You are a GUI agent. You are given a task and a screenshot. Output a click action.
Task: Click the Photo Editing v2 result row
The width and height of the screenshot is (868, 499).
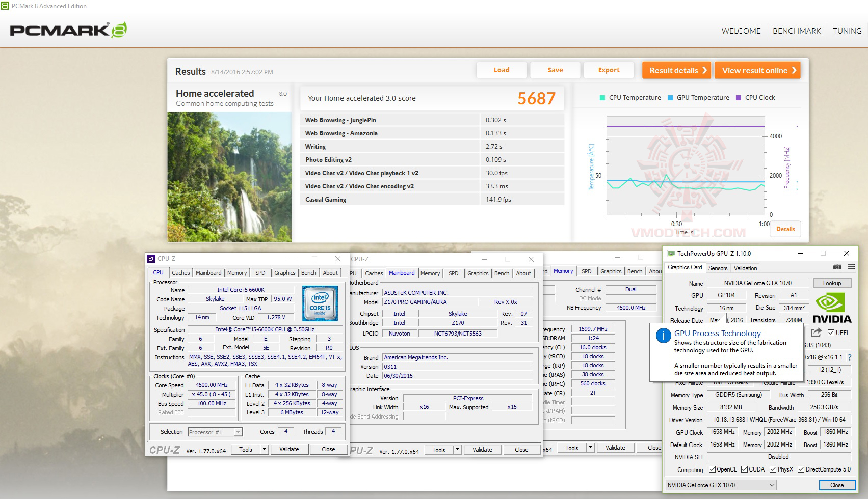[432, 160]
